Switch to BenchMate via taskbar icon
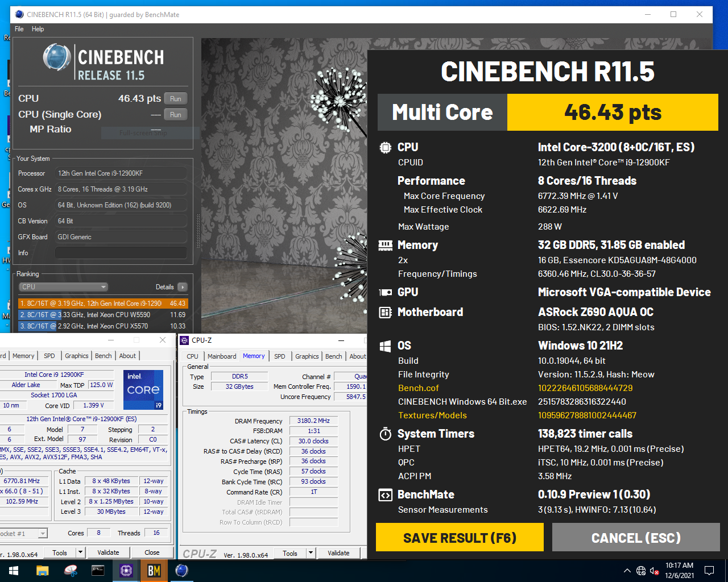Viewport: 728px width, 582px height. pos(154,571)
